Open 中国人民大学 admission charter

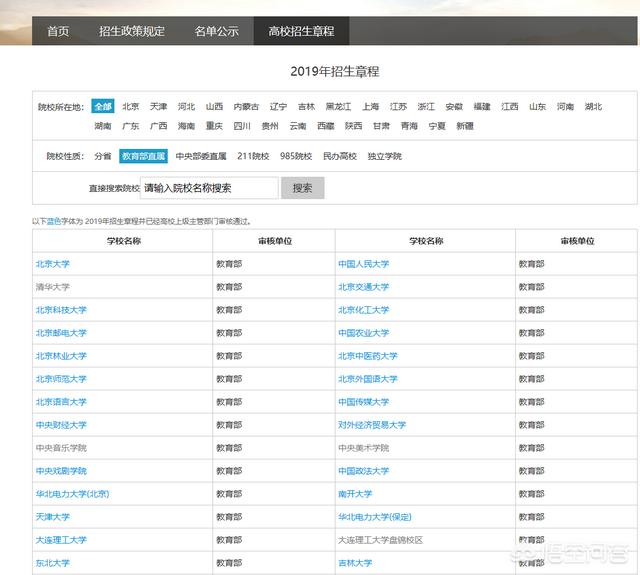pos(363,264)
